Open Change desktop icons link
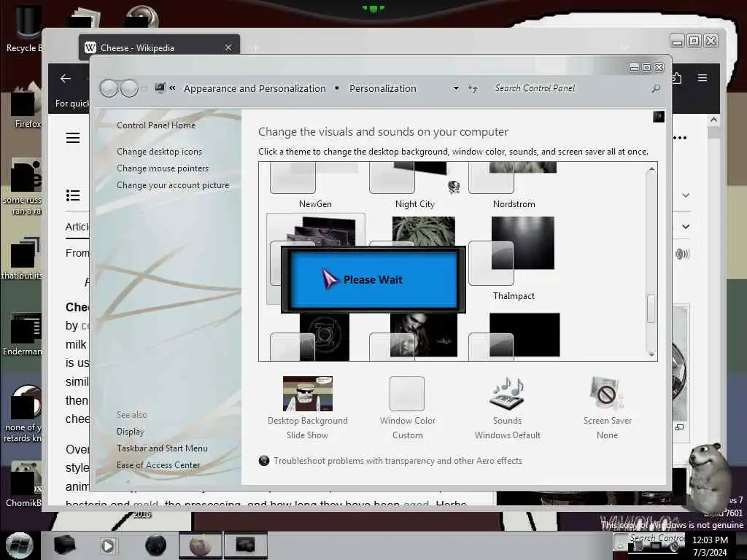 click(159, 152)
